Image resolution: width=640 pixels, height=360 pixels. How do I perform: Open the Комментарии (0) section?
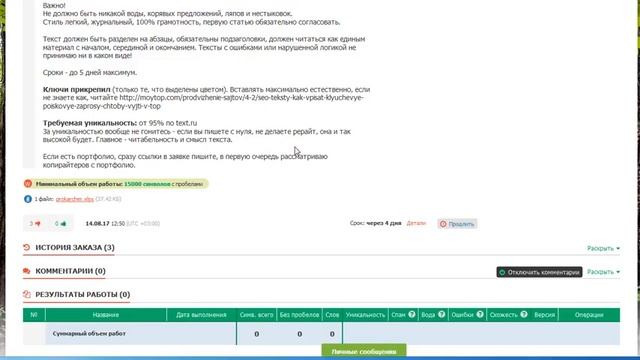[70, 271]
